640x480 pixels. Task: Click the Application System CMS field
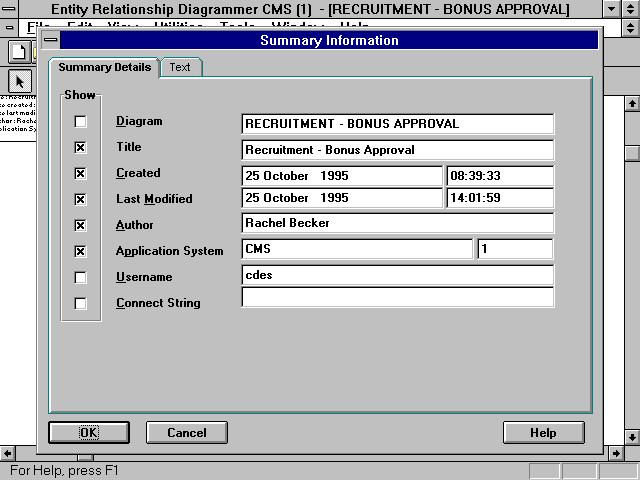click(356, 249)
